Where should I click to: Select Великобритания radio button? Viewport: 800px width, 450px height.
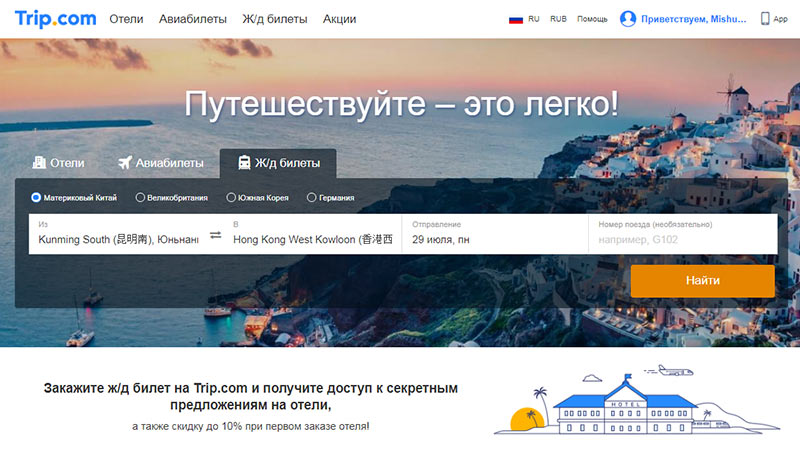pyautogui.click(x=140, y=197)
